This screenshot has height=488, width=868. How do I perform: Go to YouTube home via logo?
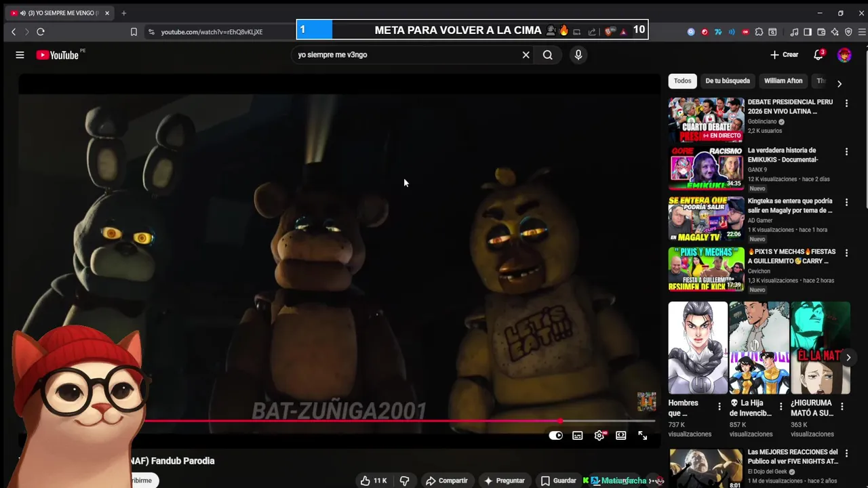(58, 55)
